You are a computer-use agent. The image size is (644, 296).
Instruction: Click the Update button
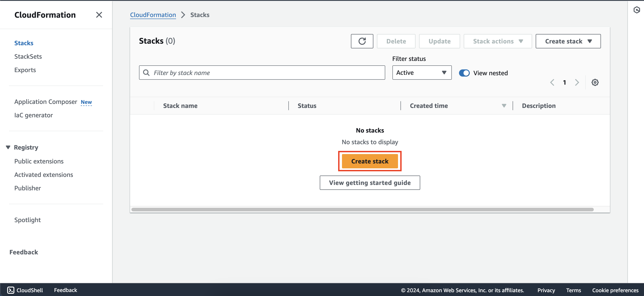pos(439,41)
